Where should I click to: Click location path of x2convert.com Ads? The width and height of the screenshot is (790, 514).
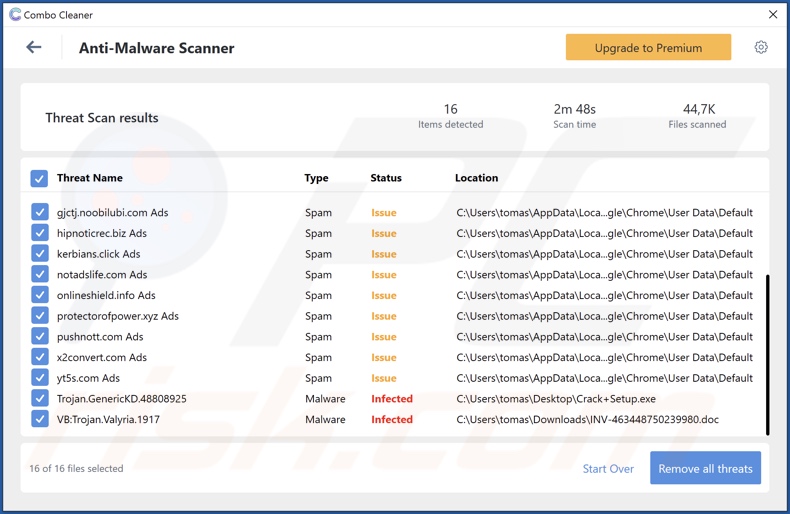[605, 357]
